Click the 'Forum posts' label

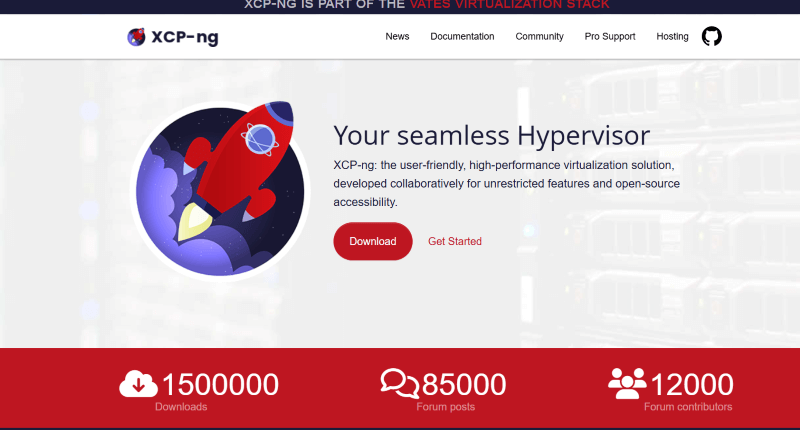[445, 407]
